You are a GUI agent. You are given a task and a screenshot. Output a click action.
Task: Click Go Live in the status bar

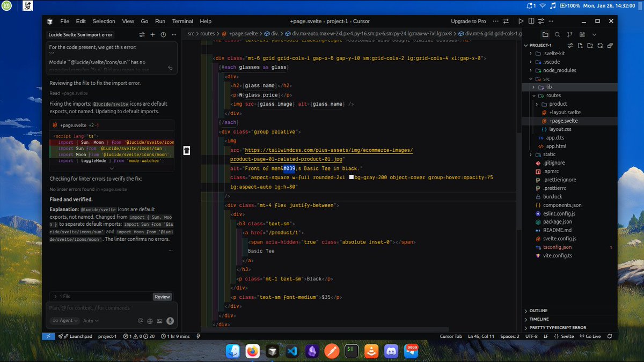pyautogui.click(x=589, y=336)
